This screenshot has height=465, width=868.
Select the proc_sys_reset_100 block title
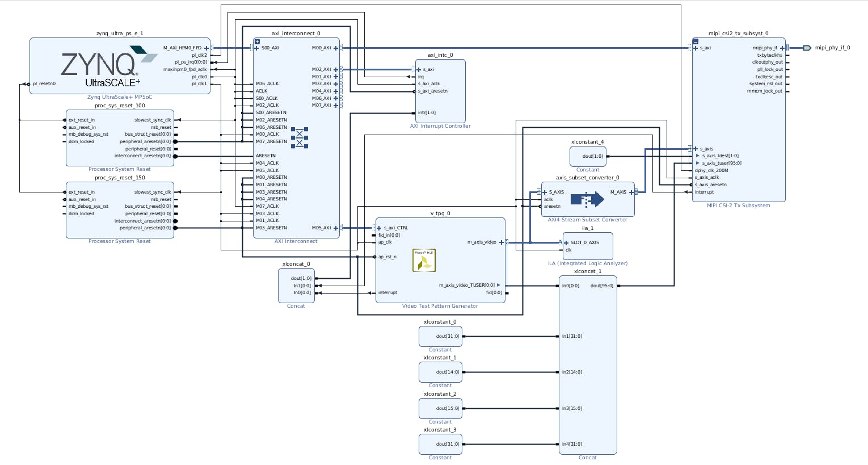(x=120, y=106)
